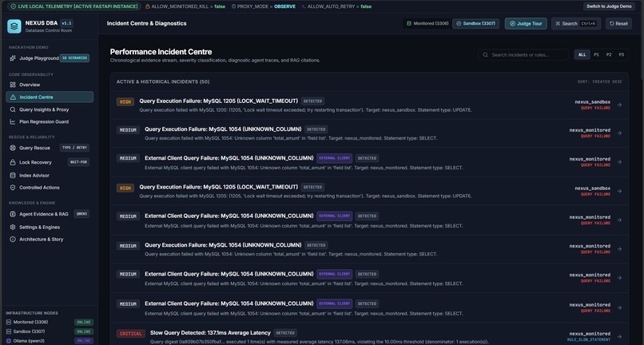Screen dimensions: 644x345
Task: Click Switch to Judge Demo button
Action: pos(609,6)
